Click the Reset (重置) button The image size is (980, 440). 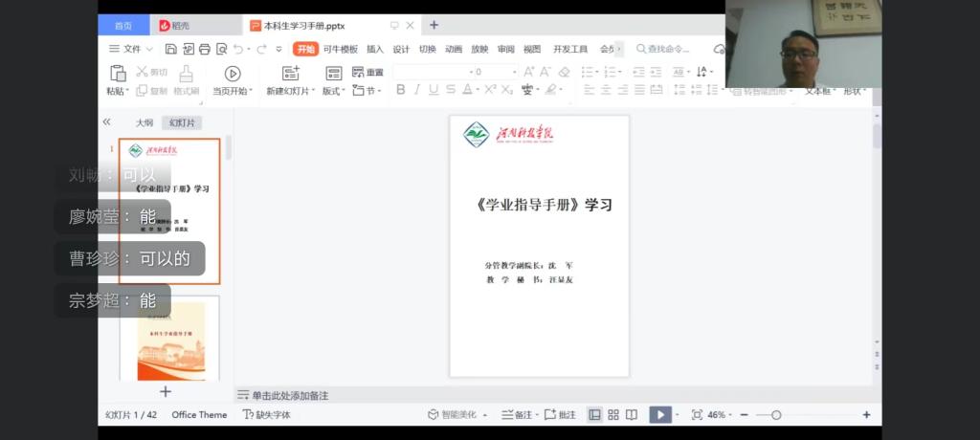coord(367,72)
